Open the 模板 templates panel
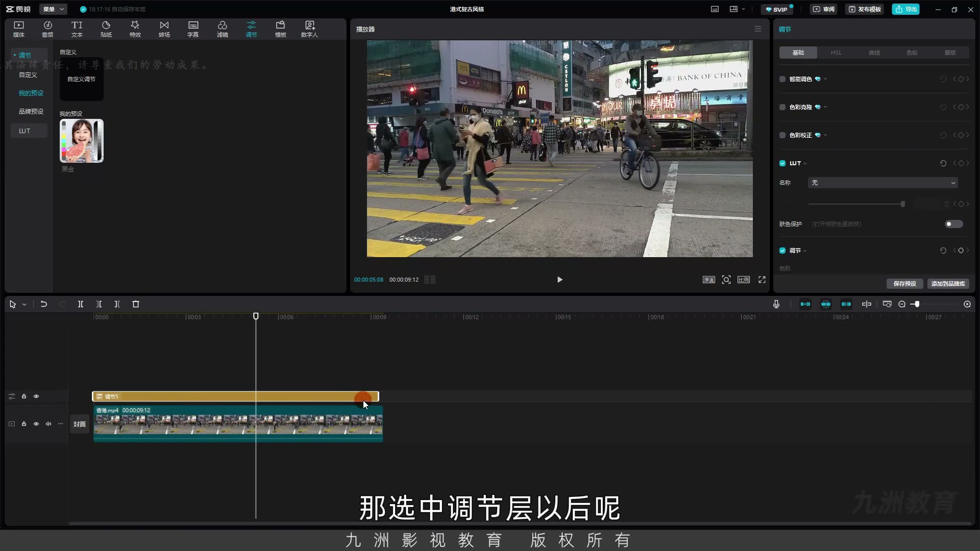 (281, 29)
